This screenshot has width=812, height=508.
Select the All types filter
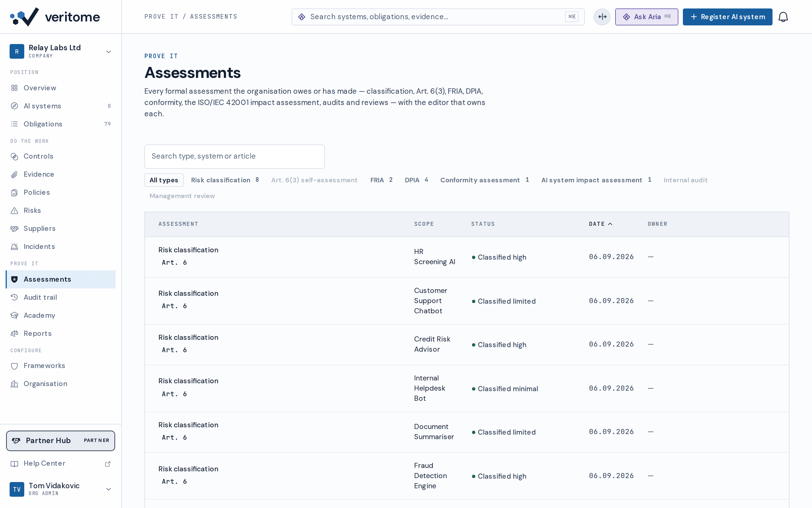click(x=164, y=180)
